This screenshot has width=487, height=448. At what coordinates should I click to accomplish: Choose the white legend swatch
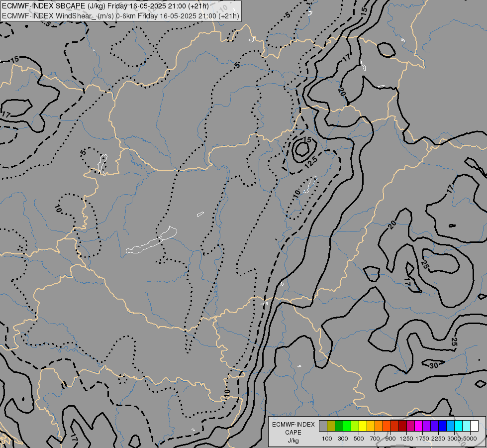[x=474, y=426]
